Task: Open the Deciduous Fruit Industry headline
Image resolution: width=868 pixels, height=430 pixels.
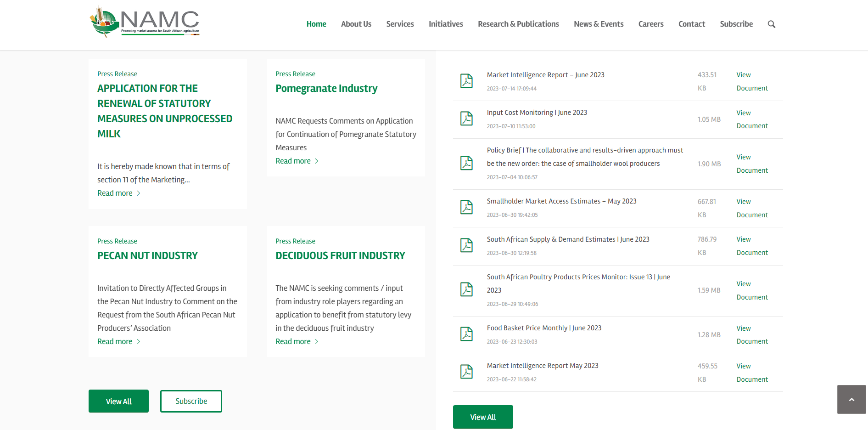Action: (340, 255)
